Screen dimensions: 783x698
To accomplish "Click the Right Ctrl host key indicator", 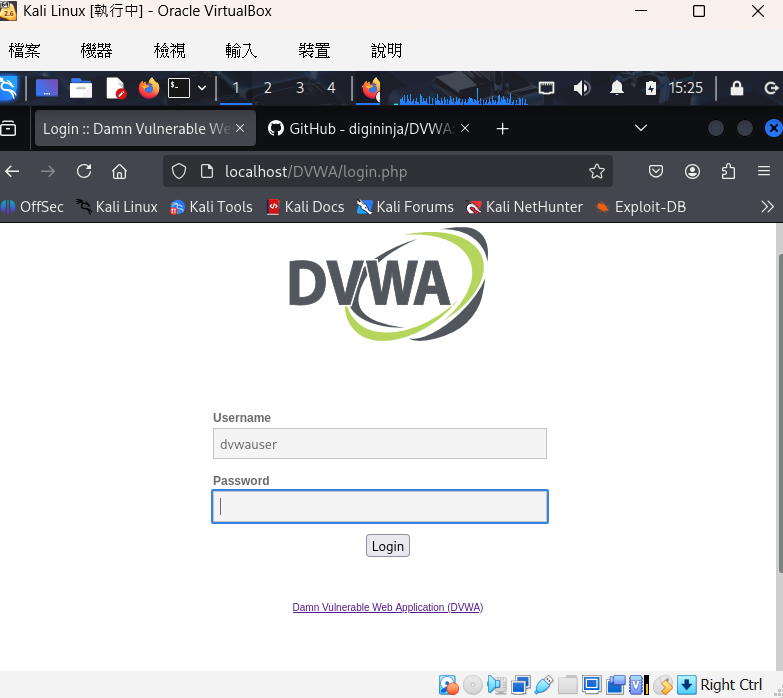I will [x=731, y=685].
